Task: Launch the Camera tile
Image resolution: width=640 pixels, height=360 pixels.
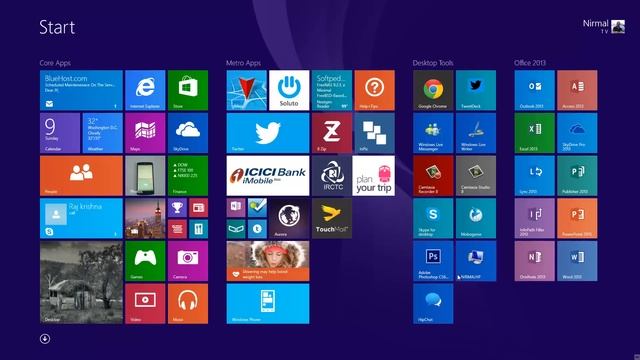Action: (x=188, y=261)
